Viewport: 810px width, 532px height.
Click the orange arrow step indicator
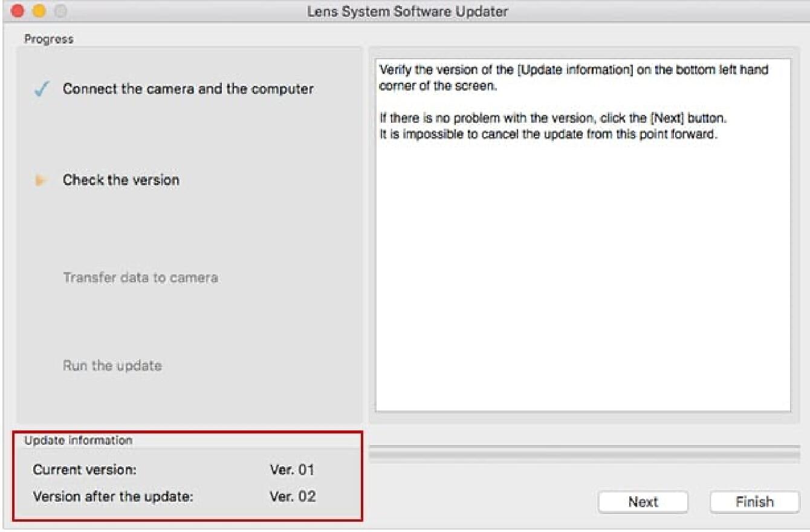40,180
